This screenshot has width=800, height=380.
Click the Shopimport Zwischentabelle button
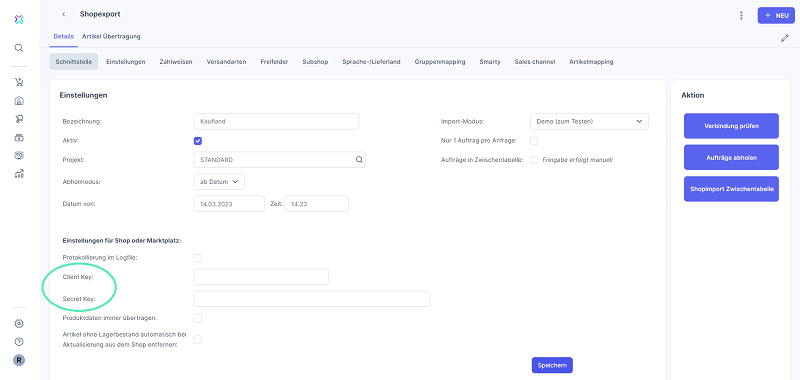coord(731,189)
